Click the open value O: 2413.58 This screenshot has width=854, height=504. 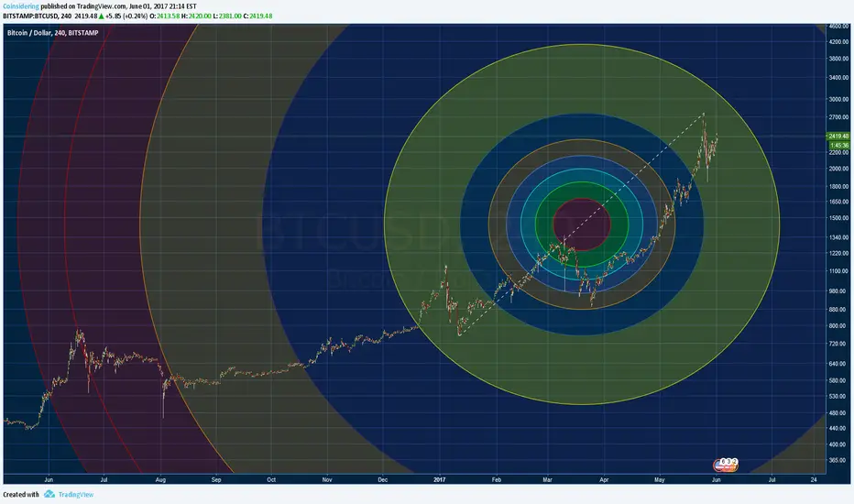coord(165,16)
